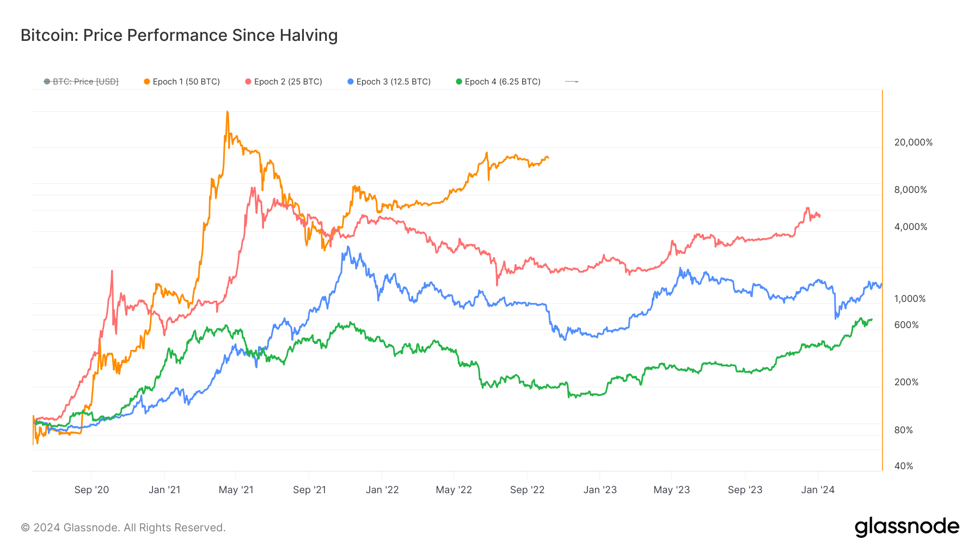Click the grey BTC Price legend dot
The width and height of the screenshot is (980, 552).
pyautogui.click(x=47, y=82)
